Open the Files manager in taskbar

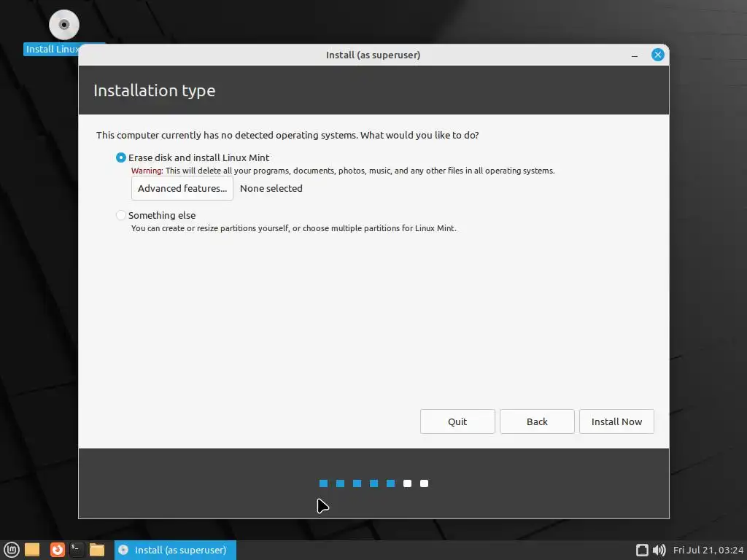click(97, 550)
